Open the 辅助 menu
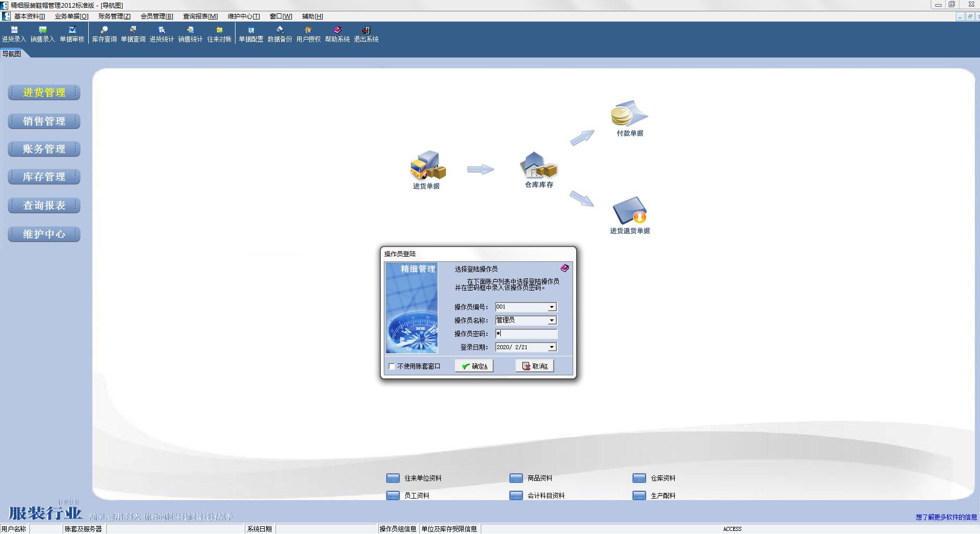Screen dimensions: 980x534 coord(312,16)
